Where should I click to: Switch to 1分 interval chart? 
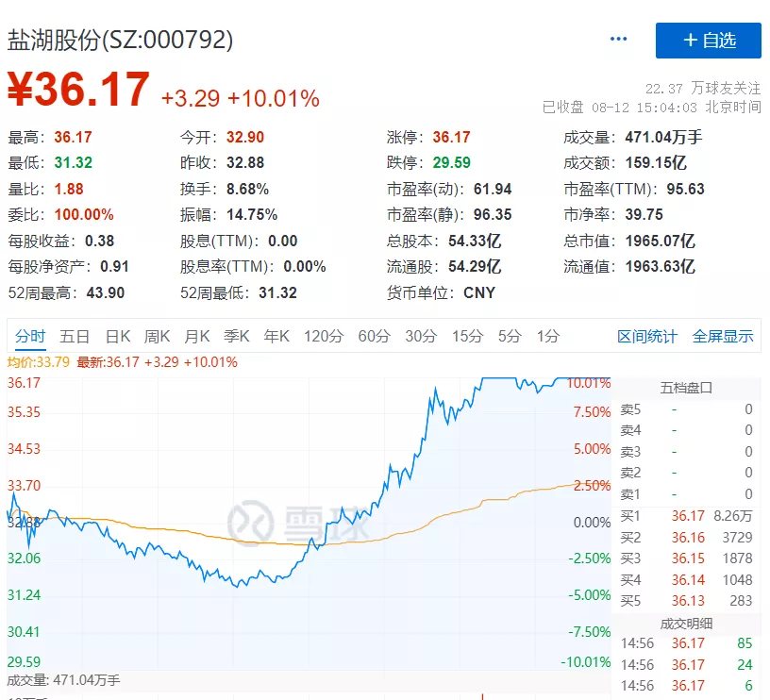point(547,336)
